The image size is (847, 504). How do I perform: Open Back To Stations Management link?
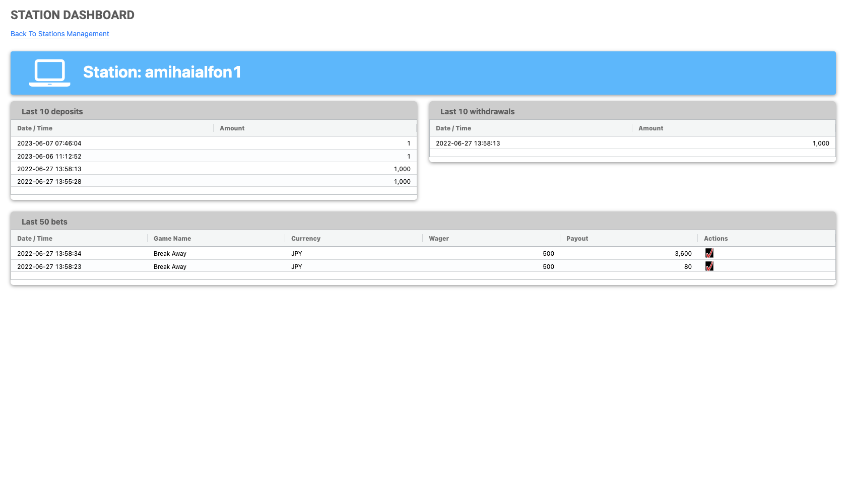click(x=59, y=34)
